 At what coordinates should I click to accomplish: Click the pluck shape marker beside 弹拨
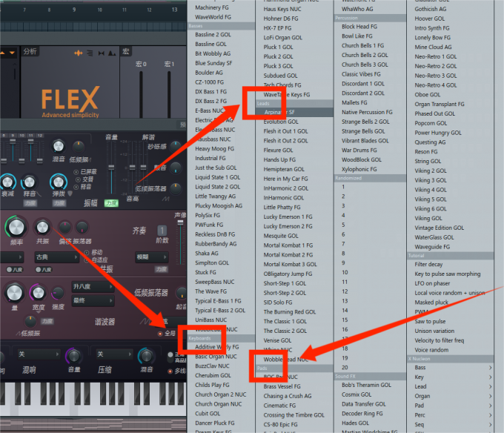click(70, 194)
